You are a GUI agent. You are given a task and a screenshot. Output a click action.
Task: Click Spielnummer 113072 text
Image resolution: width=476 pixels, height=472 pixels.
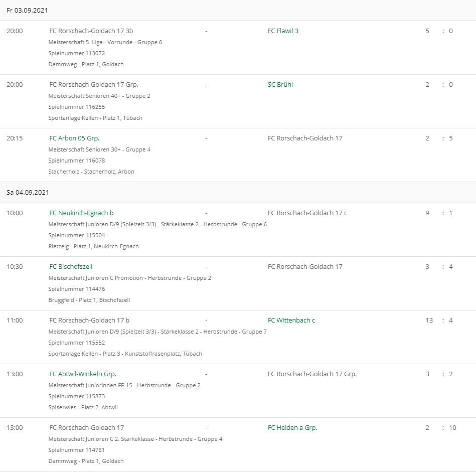(x=76, y=53)
